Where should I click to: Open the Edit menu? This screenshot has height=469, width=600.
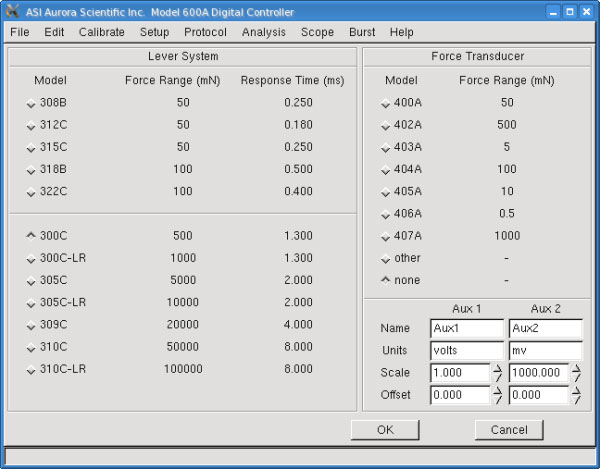[x=54, y=32]
